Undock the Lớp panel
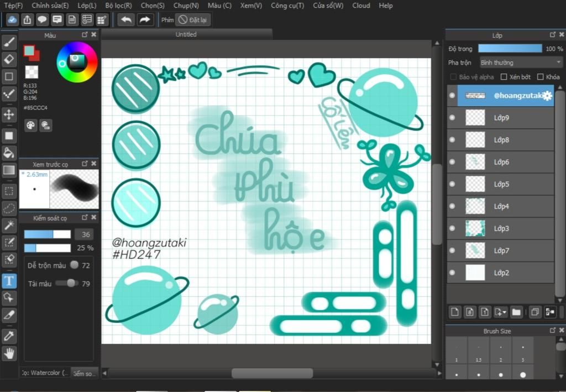The height and width of the screenshot is (392, 566). 552,35
